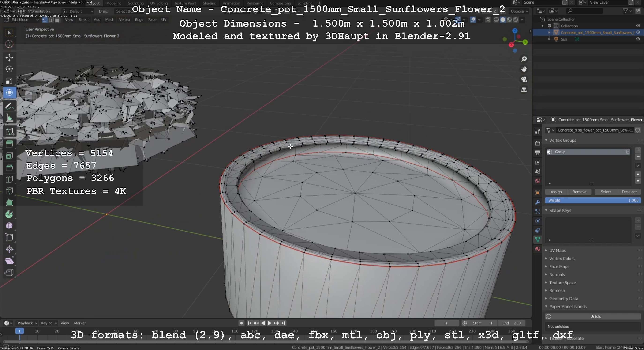
Task: Open the Modifiers wrench properties tab
Action: point(538,202)
